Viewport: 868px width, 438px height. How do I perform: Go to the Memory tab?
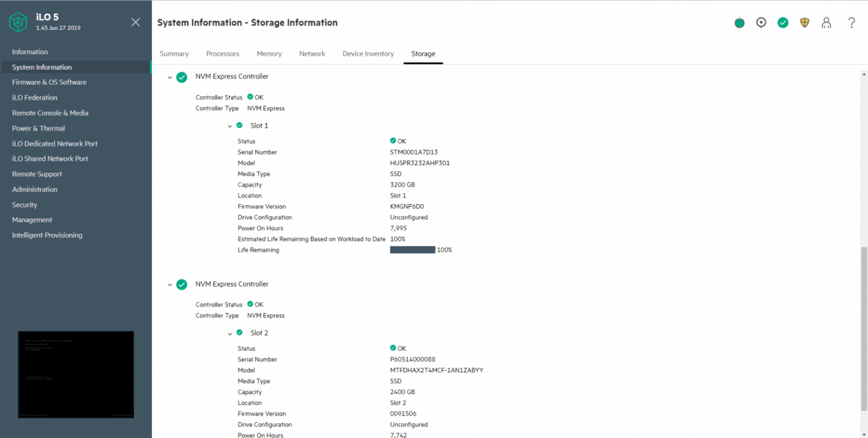pyautogui.click(x=269, y=54)
